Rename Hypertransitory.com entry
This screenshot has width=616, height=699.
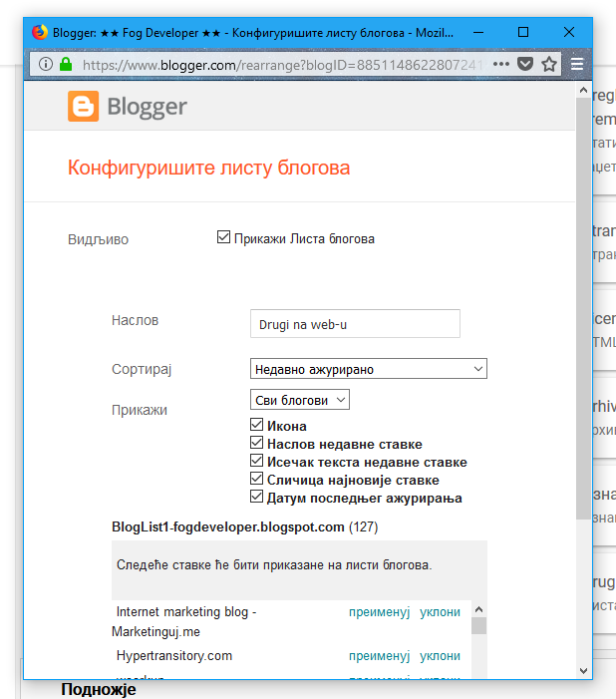click(x=380, y=656)
